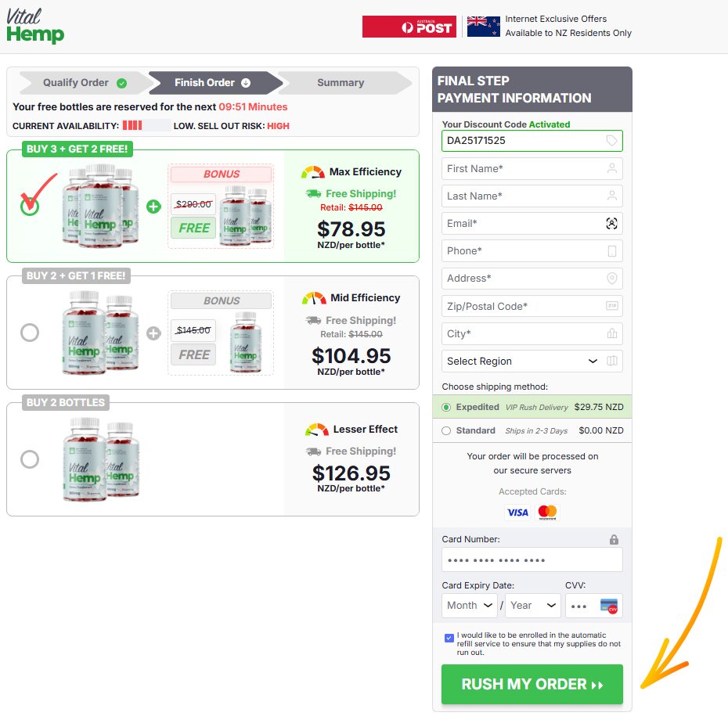The height and width of the screenshot is (716, 728).
Task: Choose Standard shipping method
Action: click(446, 430)
